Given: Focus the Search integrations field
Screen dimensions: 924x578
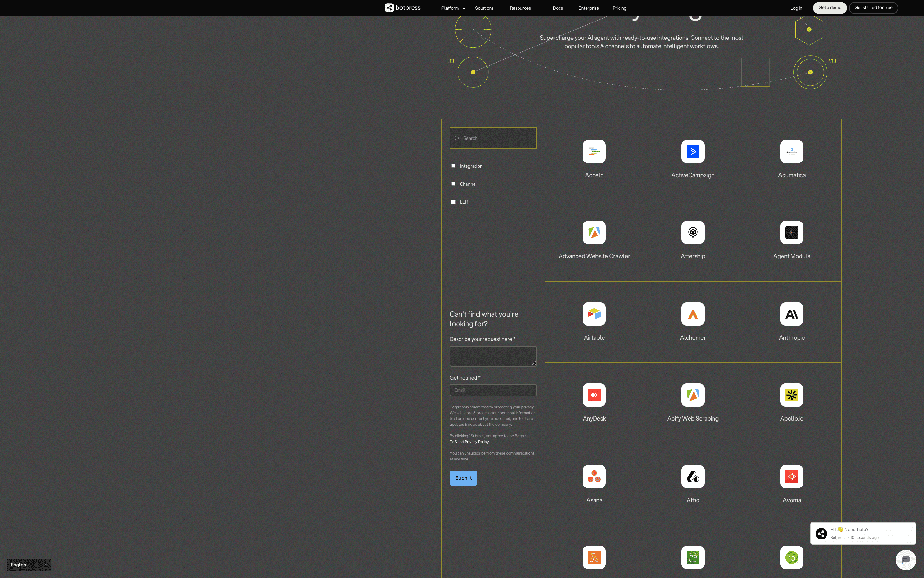Looking at the screenshot, I should [x=493, y=138].
